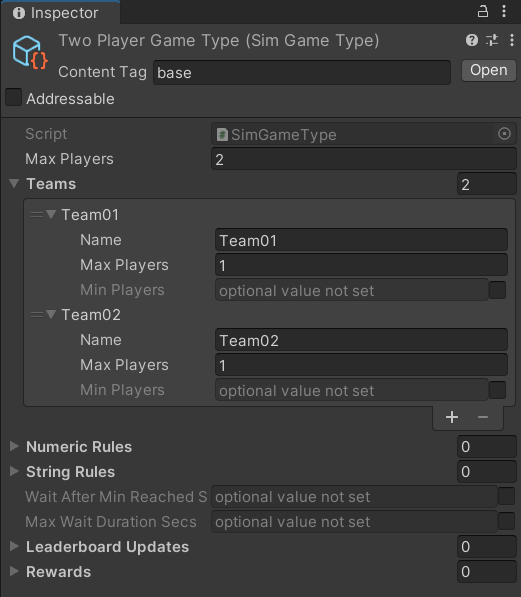Open the Inspector tab kebab menu
The image size is (521, 597).
point(504,11)
